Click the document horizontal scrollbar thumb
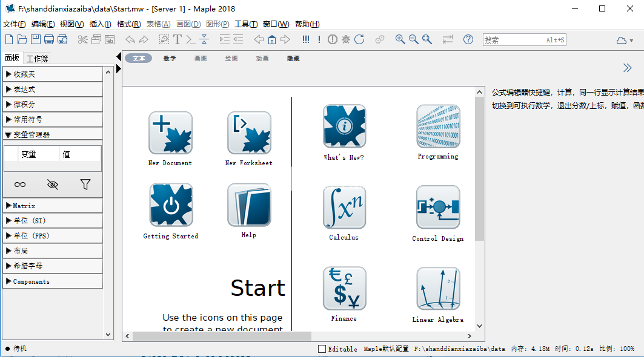The height and width of the screenshot is (357, 644). [x=222, y=336]
